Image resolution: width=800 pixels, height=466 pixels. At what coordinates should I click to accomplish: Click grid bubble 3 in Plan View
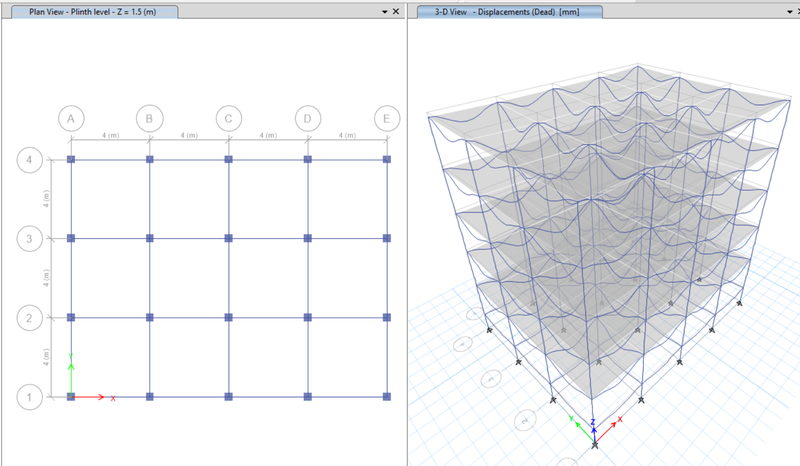30,238
